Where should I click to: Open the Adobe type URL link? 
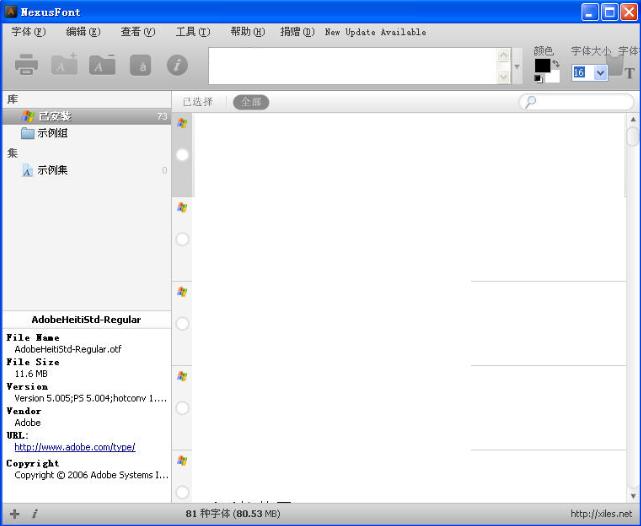pos(74,447)
